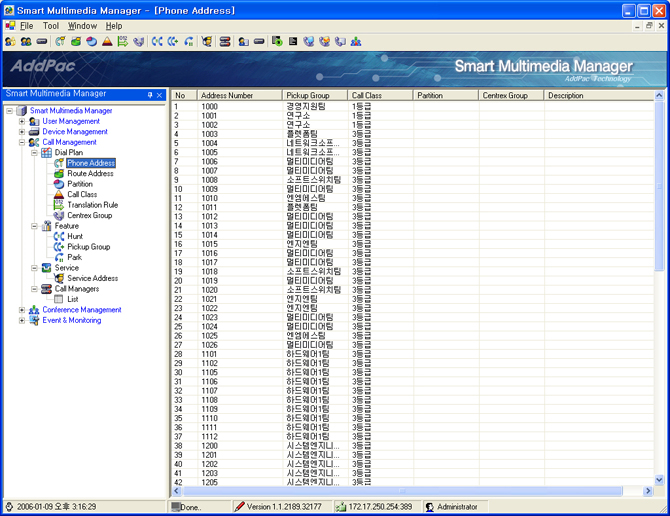
Task: Select Route Address in the Dial Plan tree
Action: (x=90, y=173)
